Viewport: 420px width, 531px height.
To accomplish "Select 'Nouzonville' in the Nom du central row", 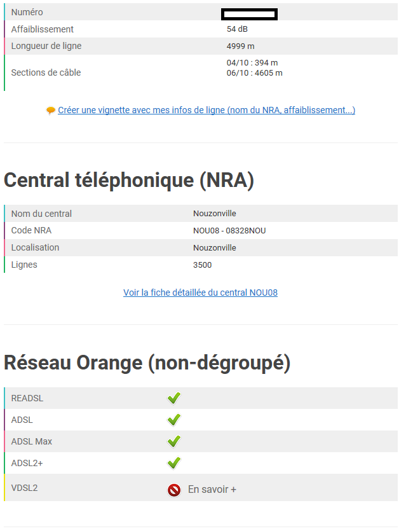I will [214, 213].
